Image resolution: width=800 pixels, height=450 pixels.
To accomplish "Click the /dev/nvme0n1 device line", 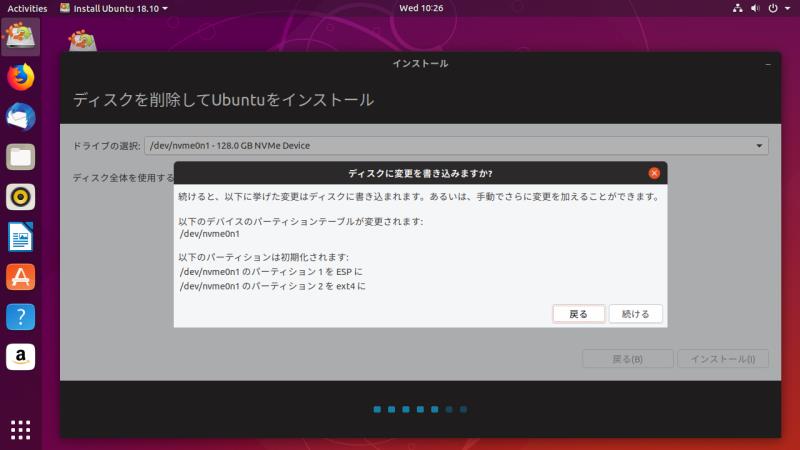I will click(x=210, y=234).
